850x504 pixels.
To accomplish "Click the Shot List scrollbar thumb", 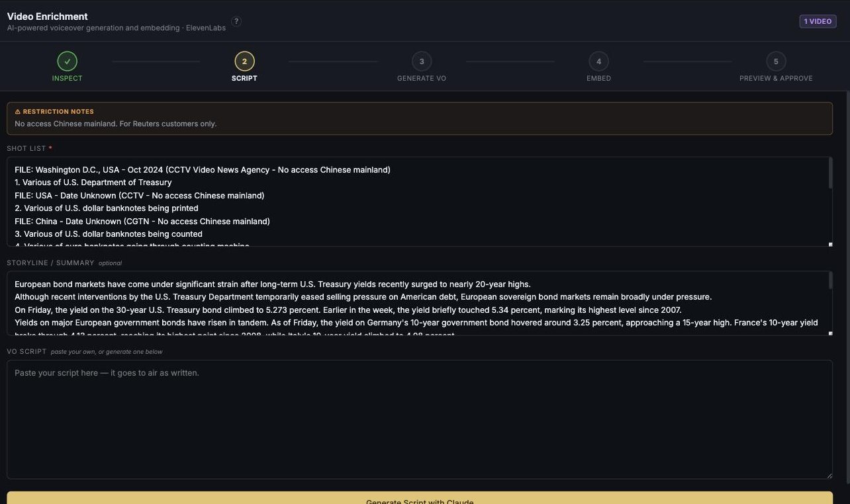I will tap(830, 173).
